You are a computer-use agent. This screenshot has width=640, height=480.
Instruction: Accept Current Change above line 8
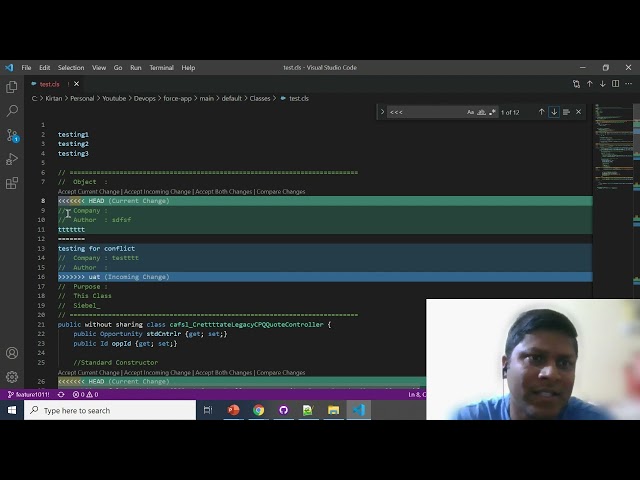pyautogui.click(x=89, y=191)
